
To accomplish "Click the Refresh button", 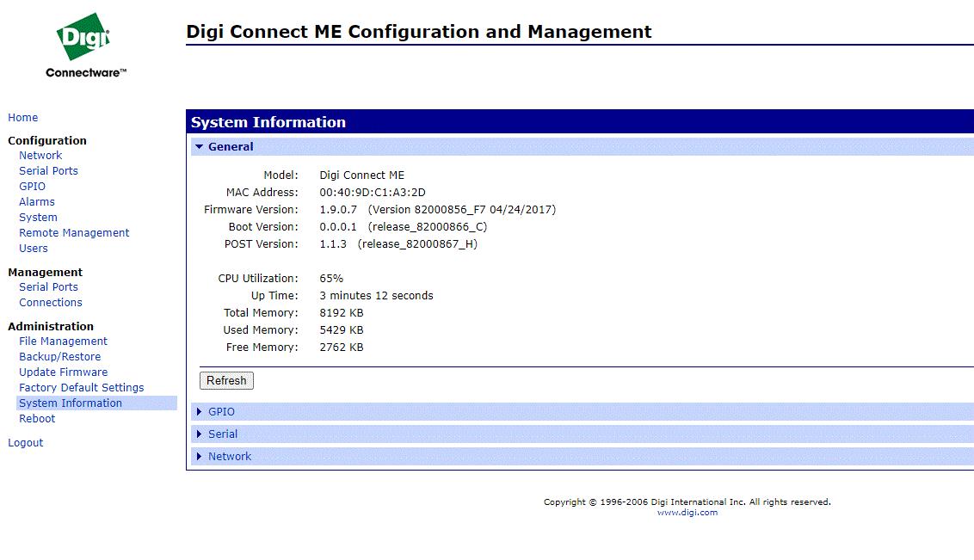I will pos(226,380).
